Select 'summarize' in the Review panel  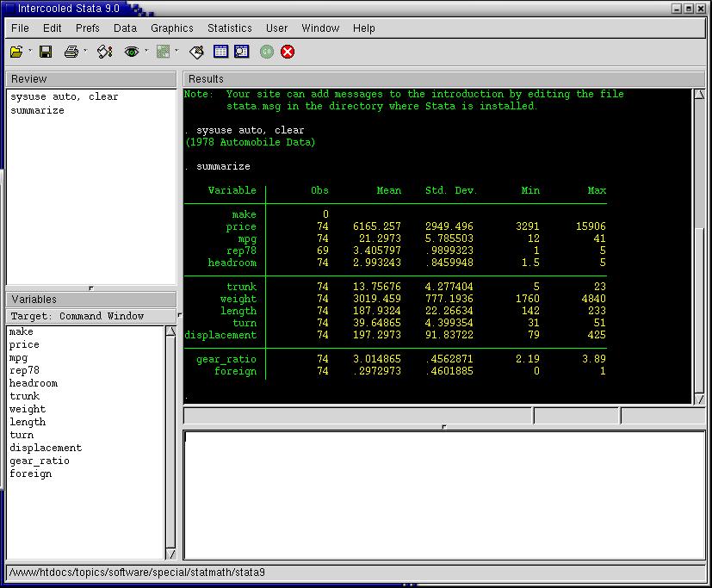pyautogui.click(x=37, y=110)
